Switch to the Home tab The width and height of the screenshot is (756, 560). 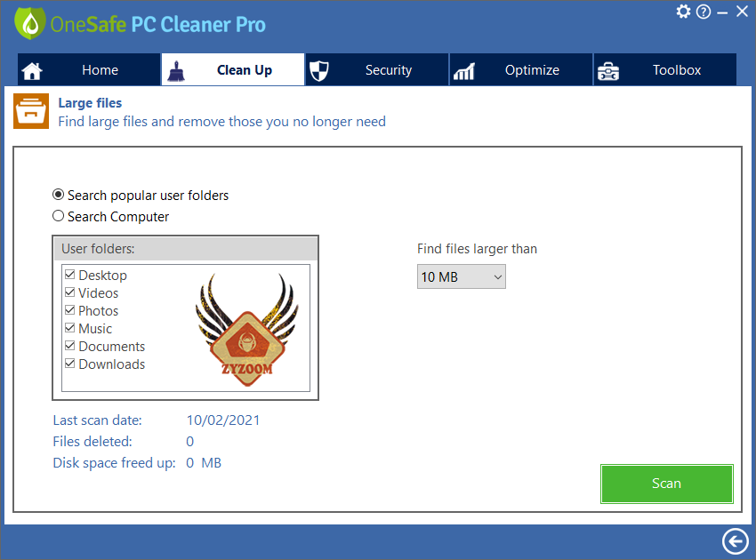(x=89, y=70)
